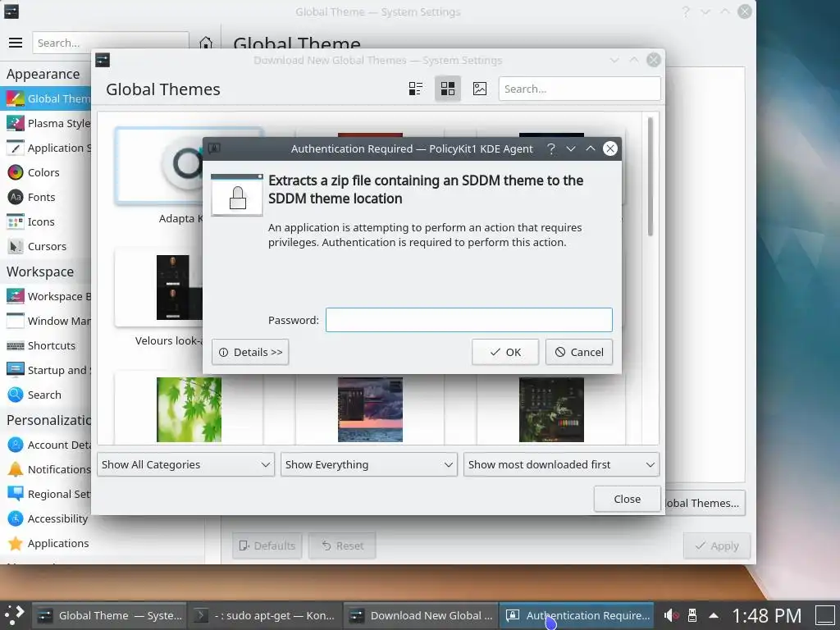Screen dimensions: 840x630
Task: Click the show desktop icon in the panel
Action: (x=825, y=615)
